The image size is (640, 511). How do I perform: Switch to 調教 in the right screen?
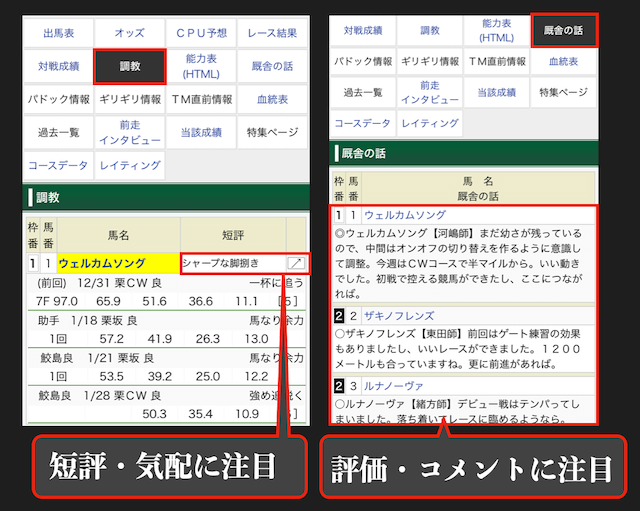pos(430,31)
